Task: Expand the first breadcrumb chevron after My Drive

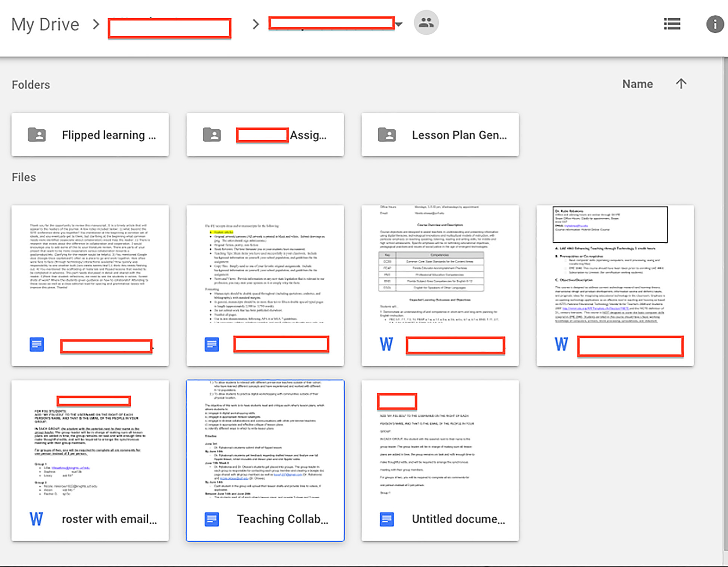Action: coord(96,24)
